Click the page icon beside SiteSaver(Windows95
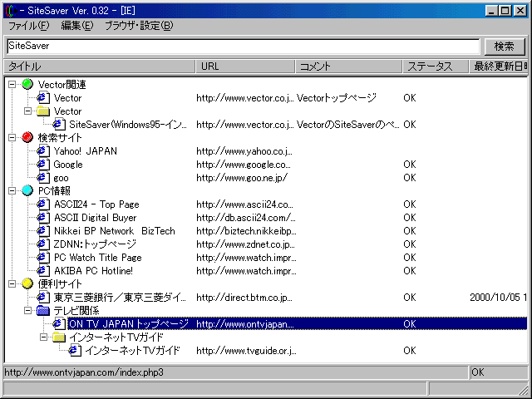532x399 pixels. [59, 125]
